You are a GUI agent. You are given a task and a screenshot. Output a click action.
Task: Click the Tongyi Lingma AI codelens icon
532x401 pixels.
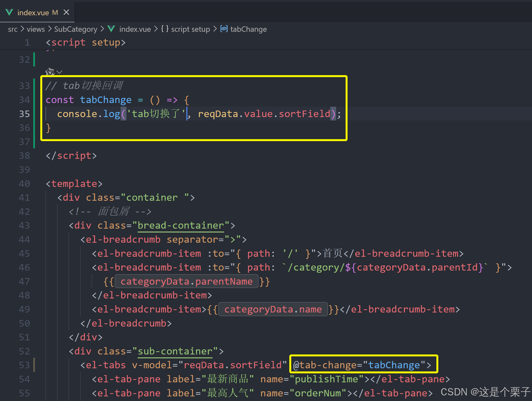[x=50, y=72]
